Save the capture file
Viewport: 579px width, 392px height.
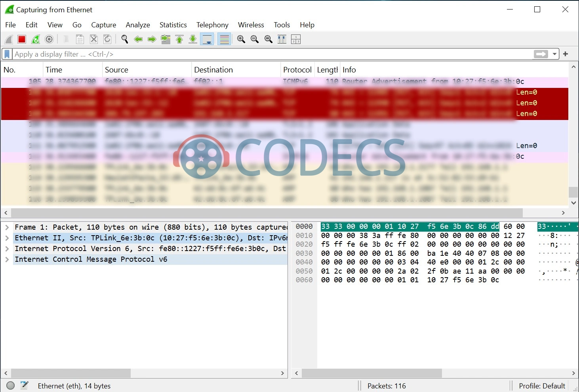(x=80, y=39)
